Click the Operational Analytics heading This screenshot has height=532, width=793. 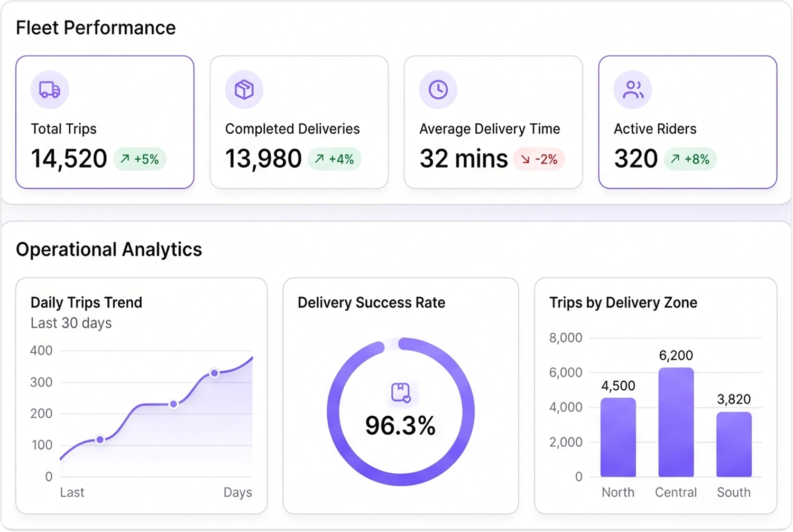tap(109, 250)
